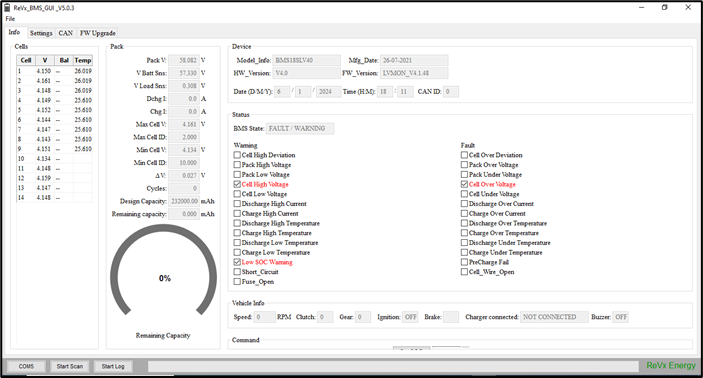Click the FW_Version field
Image resolution: width=703 pixels, height=378 pixels.
pos(414,73)
